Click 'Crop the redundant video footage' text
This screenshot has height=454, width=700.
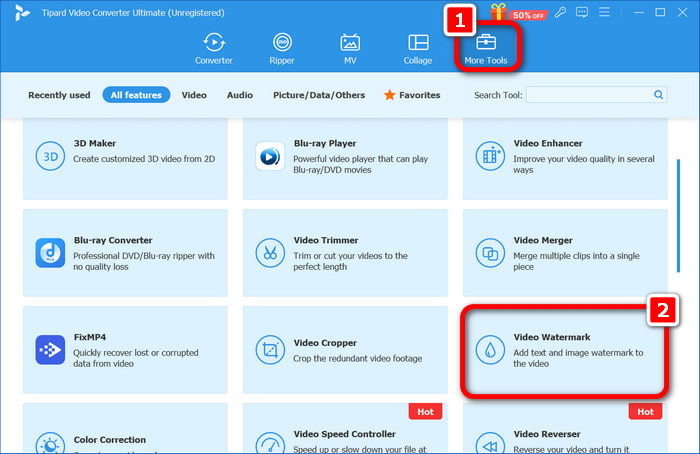pyautogui.click(x=358, y=358)
